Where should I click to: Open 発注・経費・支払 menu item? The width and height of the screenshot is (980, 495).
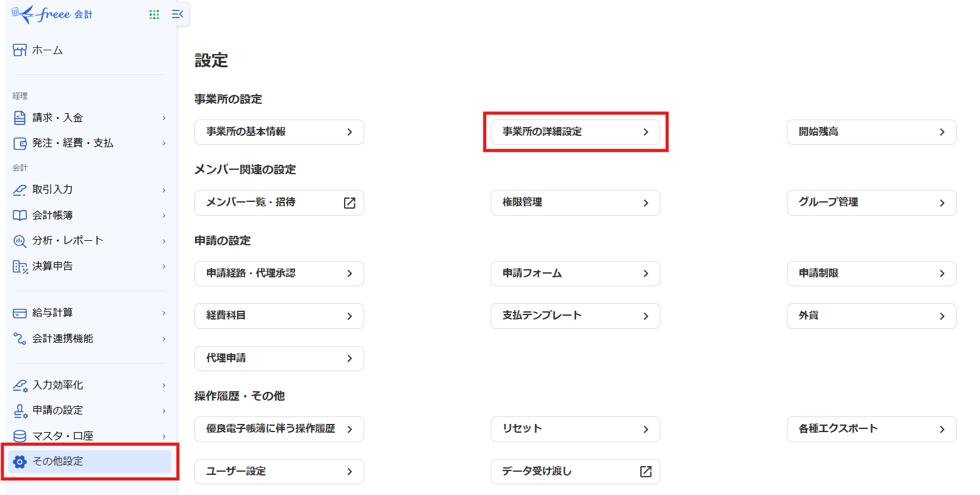(x=73, y=143)
